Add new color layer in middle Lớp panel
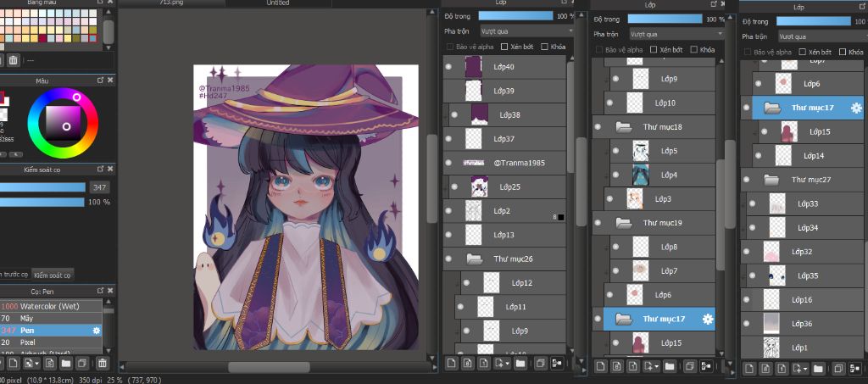This screenshot has width=868, height=384. click(601, 365)
